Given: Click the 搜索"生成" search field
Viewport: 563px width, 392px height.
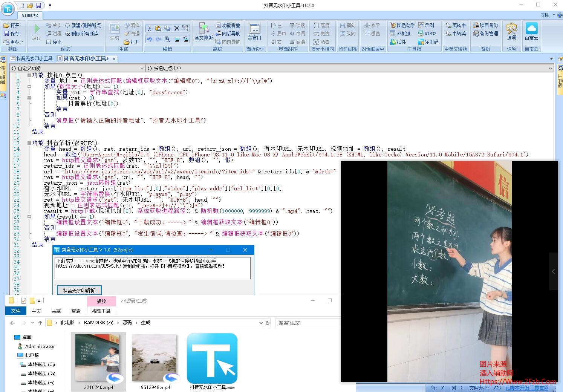Looking at the screenshot, I should pos(307,323).
